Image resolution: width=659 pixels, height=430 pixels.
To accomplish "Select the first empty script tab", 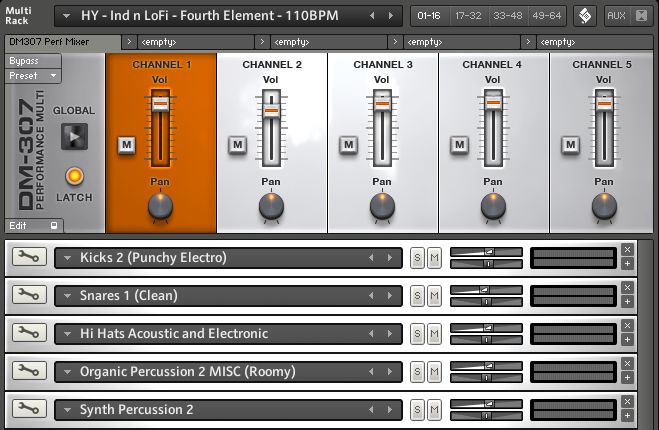I will (195, 42).
